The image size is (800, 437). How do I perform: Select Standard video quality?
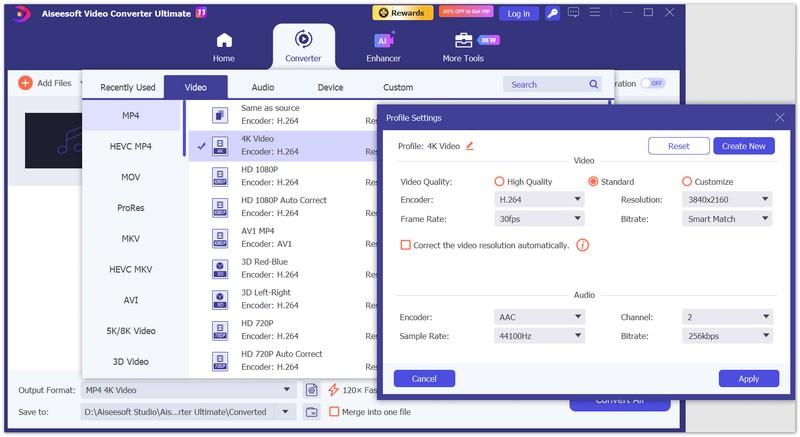click(593, 182)
